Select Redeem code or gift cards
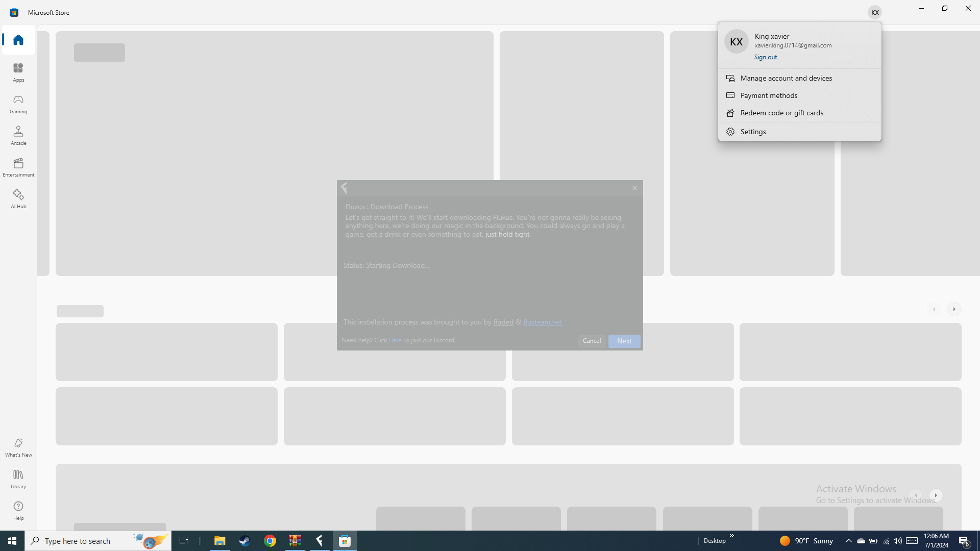The width and height of the screenshot is (980, 551). (799, 113)
